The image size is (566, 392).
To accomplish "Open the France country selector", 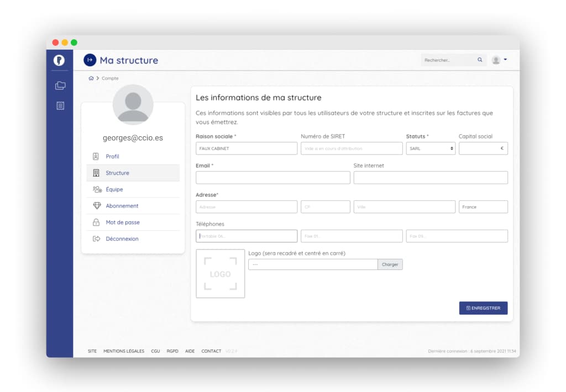I will pos(483,207).
